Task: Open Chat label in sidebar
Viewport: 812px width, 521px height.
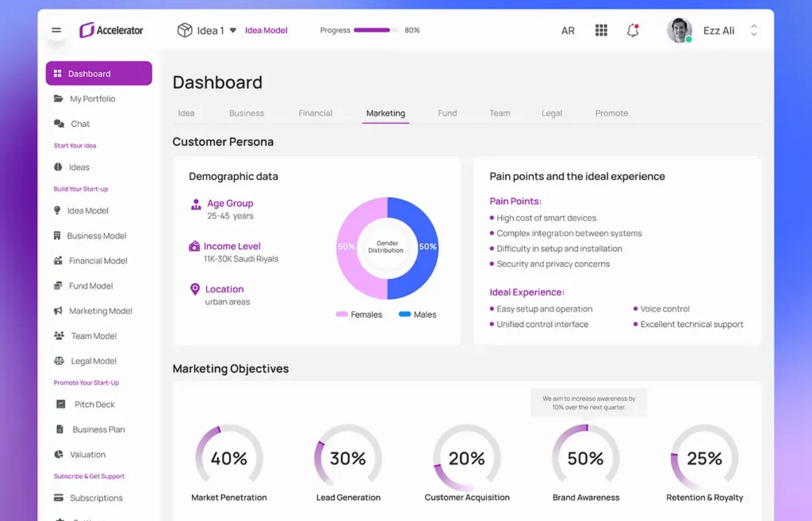Action: (80, 124)
